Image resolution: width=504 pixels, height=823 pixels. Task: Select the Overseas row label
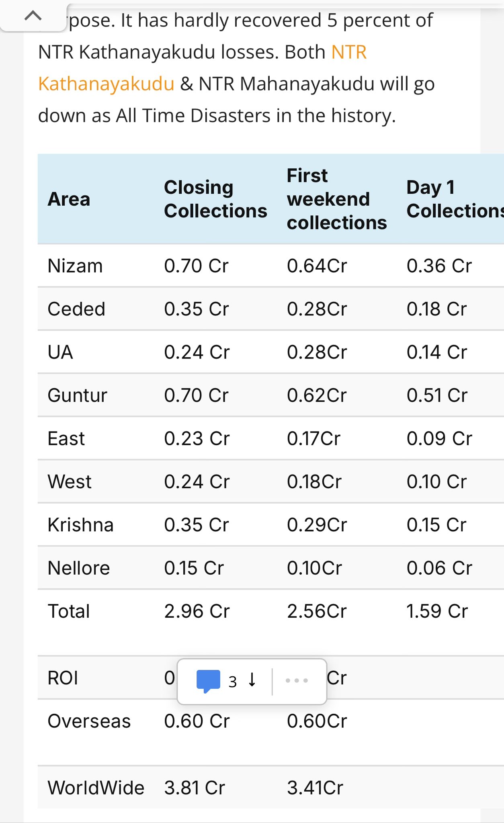click(89, 721)
